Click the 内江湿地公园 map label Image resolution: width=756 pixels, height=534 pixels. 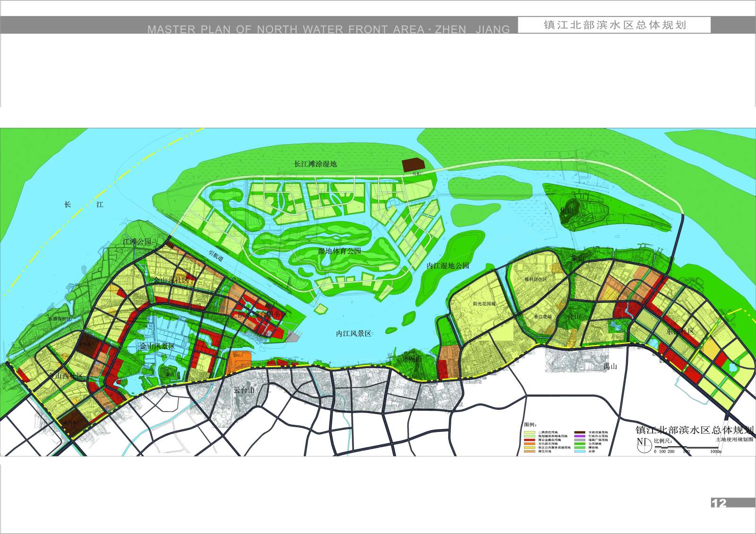point(448,266)
